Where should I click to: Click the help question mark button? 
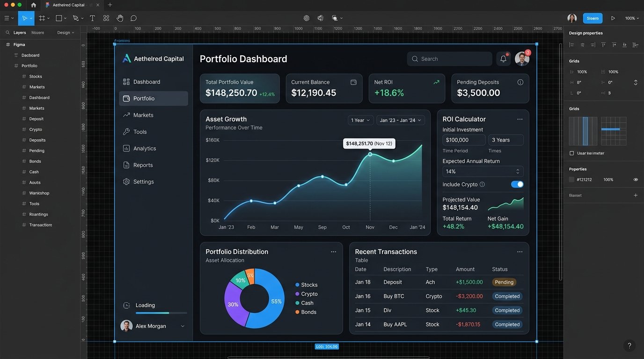(629, 346)
